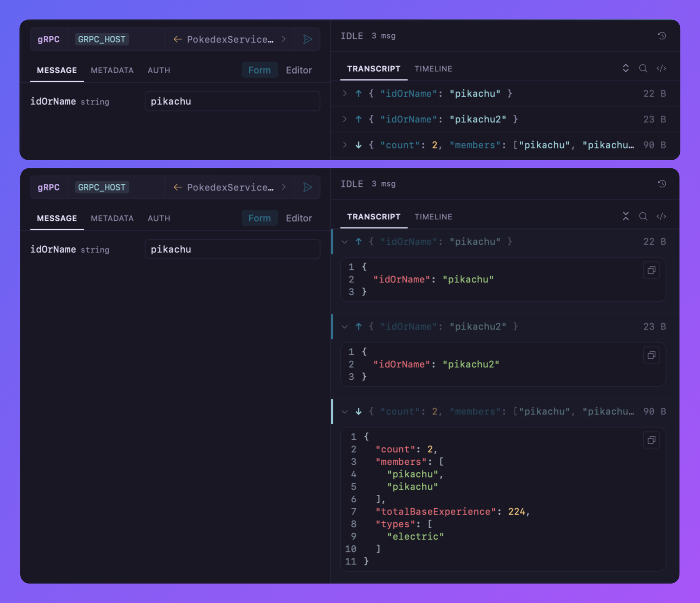Collapse the count response in bottom transcript

click(345, 411)
